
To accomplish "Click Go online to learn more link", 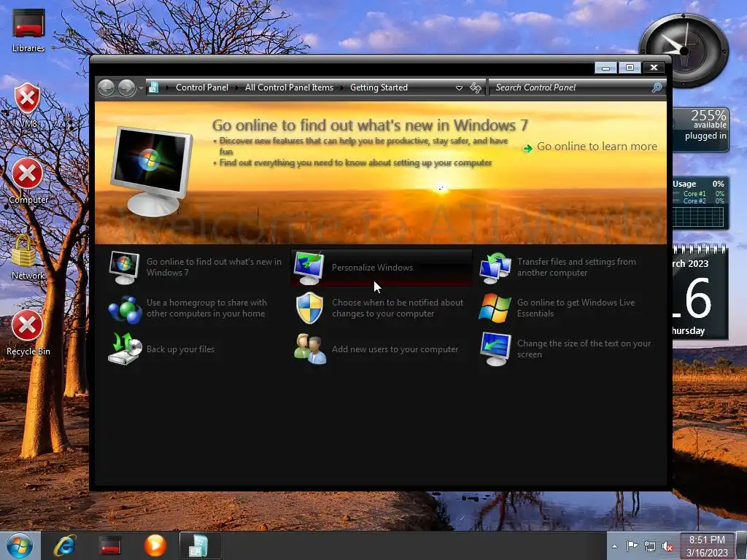I will 597,146.
